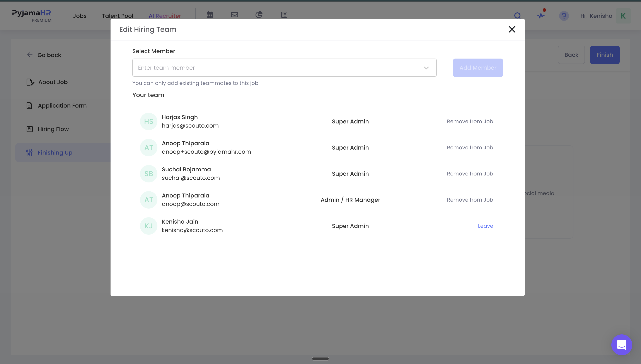Screen dimensions: 641x364
Task: Click the Enter team member field
Action: point(284,68)
